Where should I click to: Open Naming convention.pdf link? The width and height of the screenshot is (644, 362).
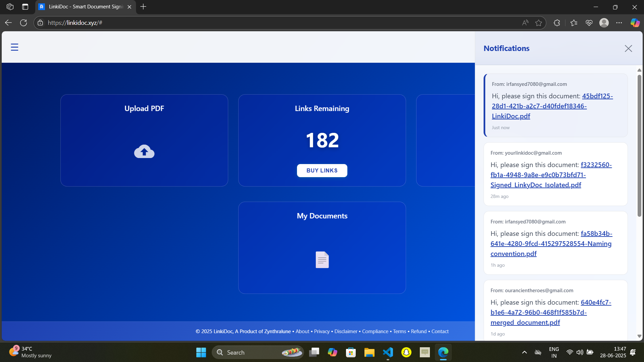551,244
